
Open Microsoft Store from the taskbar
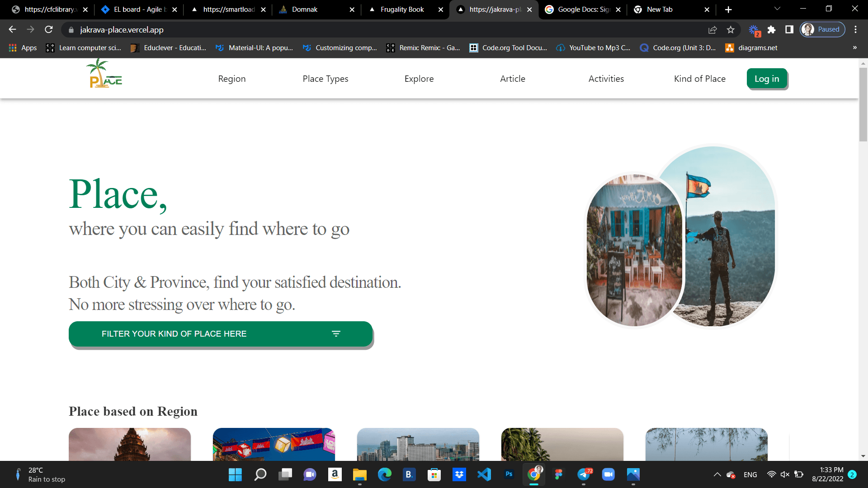coord(434,474)
